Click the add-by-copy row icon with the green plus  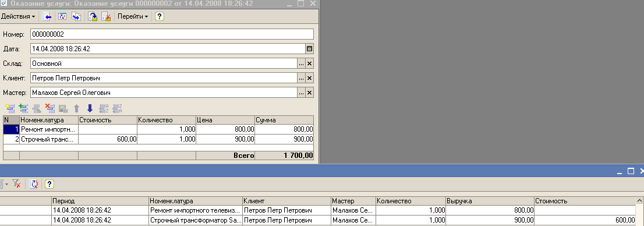(23, 108)
